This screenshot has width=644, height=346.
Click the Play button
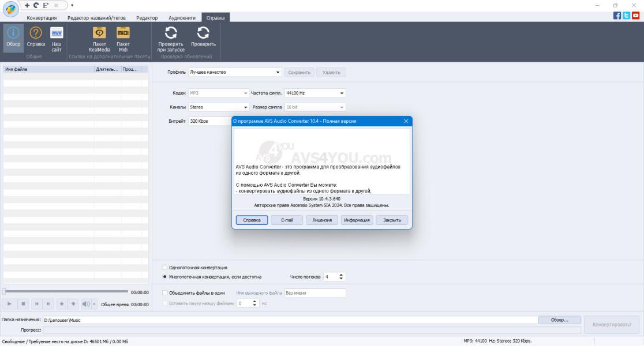click(9, 304)
